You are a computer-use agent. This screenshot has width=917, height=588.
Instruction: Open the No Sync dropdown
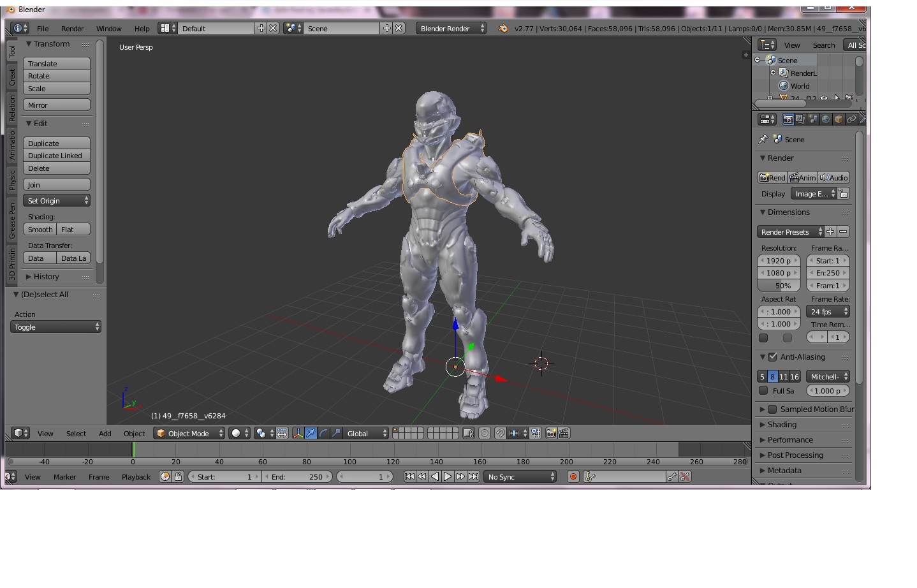point(520,476)
